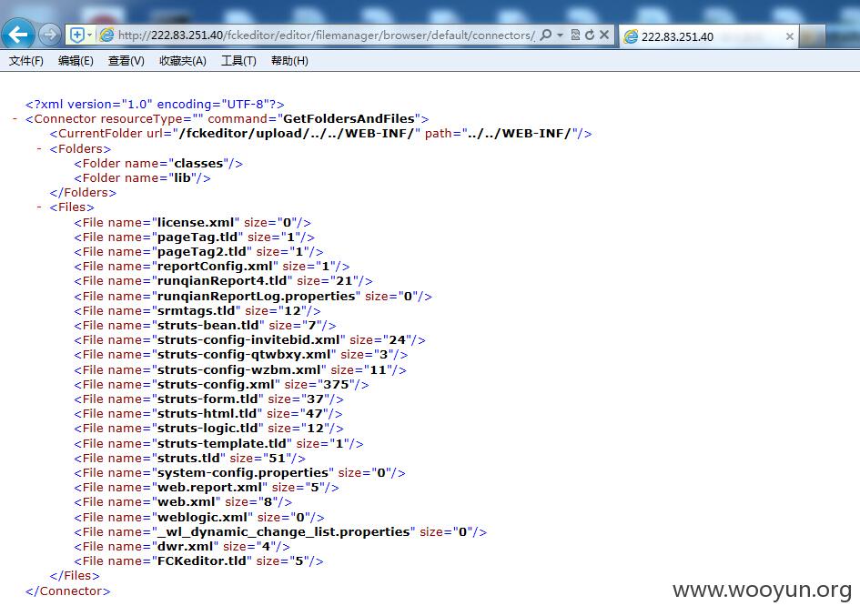Click the web.report.xml file entry
Viewport: 860px width, 616px height.
point(207,488)
